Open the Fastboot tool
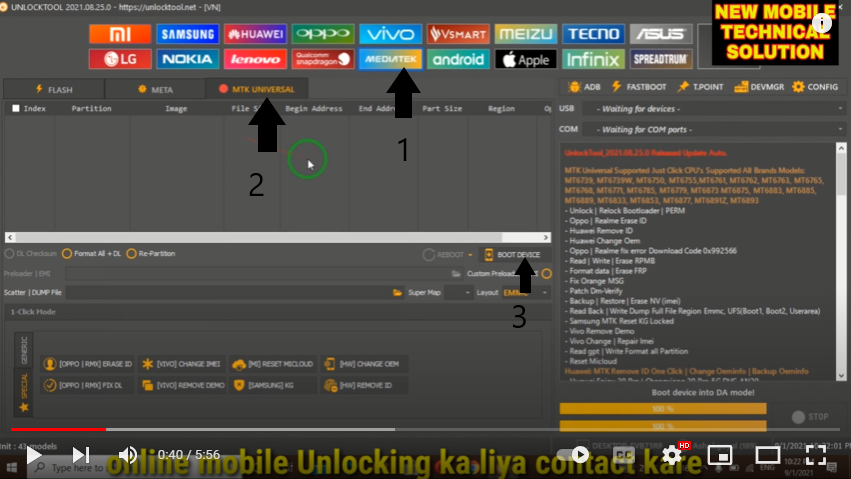851x479 pixels. (639, 87)
